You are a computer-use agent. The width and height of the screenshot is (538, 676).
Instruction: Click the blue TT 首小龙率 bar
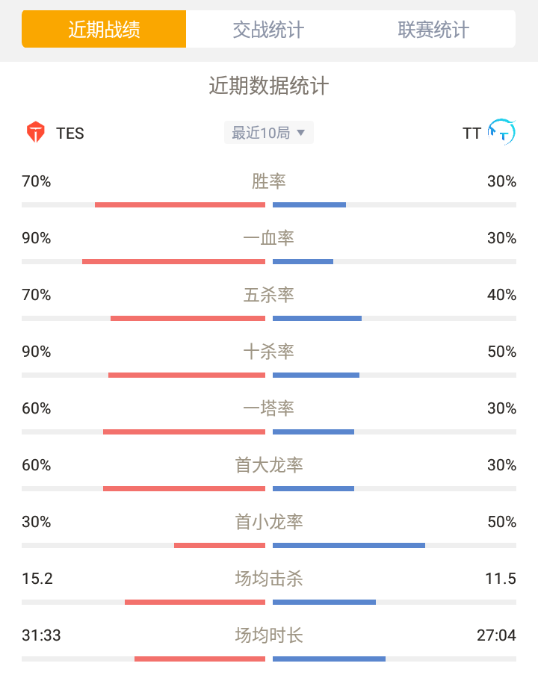click(349, 545)
